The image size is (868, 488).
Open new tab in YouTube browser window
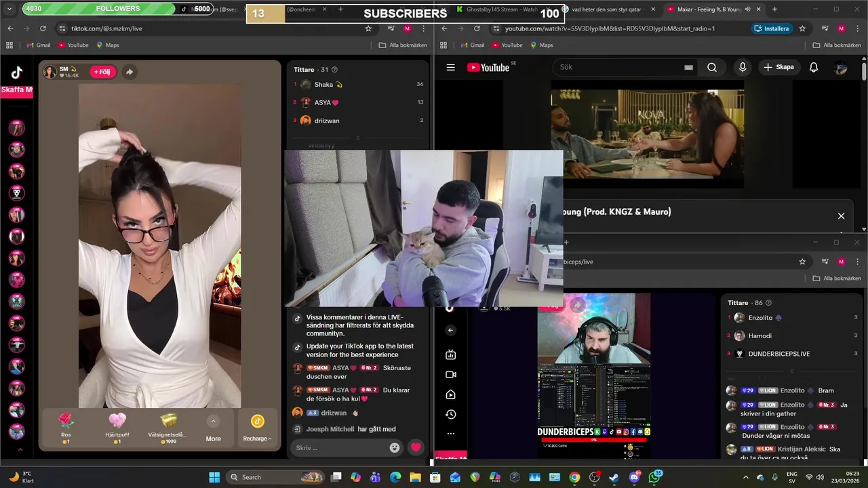[774, 9]
